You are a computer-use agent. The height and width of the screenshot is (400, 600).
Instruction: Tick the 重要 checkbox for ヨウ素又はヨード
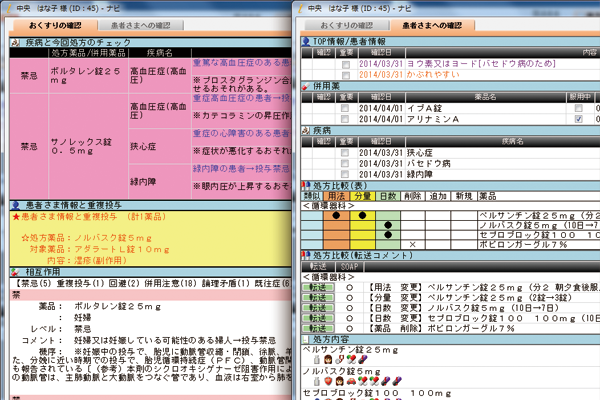coord(346,64)
